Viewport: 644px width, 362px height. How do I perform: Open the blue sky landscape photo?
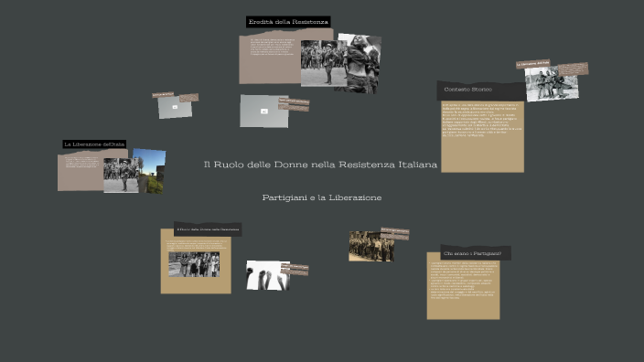(x=150, y=171)
